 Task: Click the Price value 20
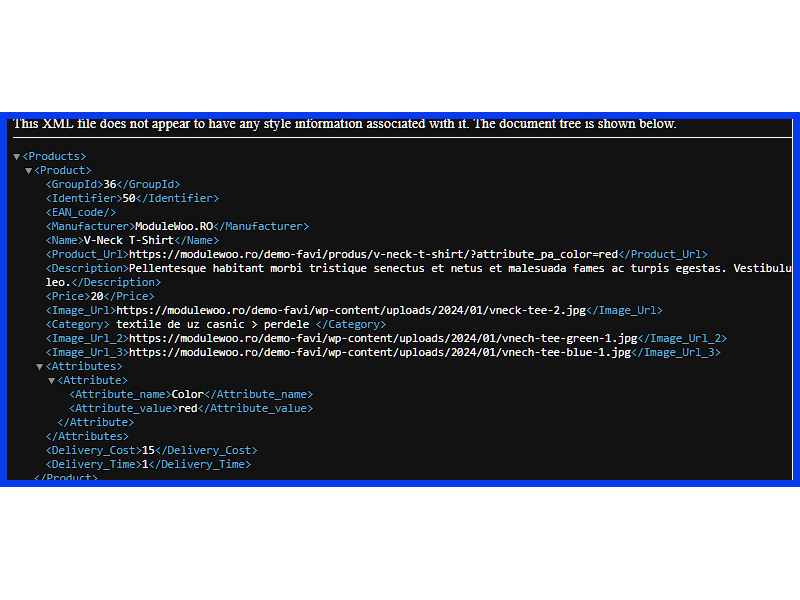point(97,296)
